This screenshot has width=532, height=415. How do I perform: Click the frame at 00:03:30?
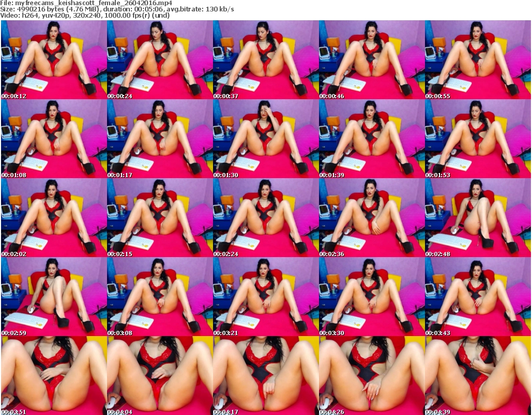click(371, 297)
